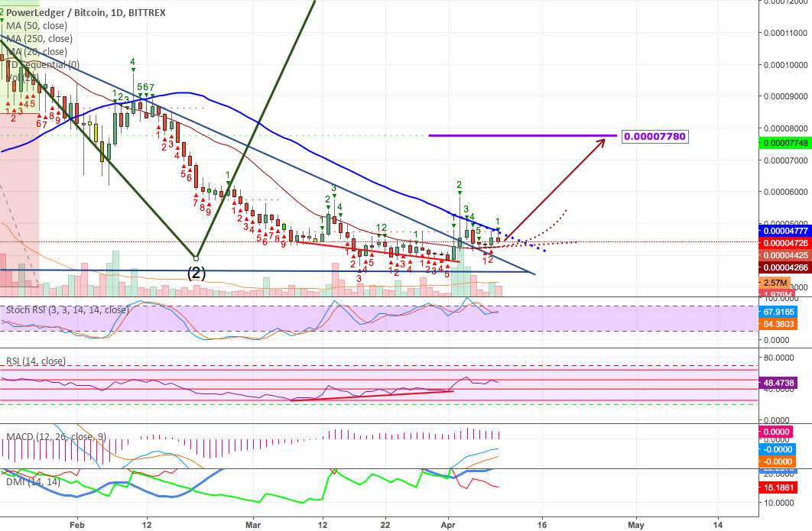Click the 0.00009000 price scale value
Screen dimensions: 812x531
tap(785, 96)
